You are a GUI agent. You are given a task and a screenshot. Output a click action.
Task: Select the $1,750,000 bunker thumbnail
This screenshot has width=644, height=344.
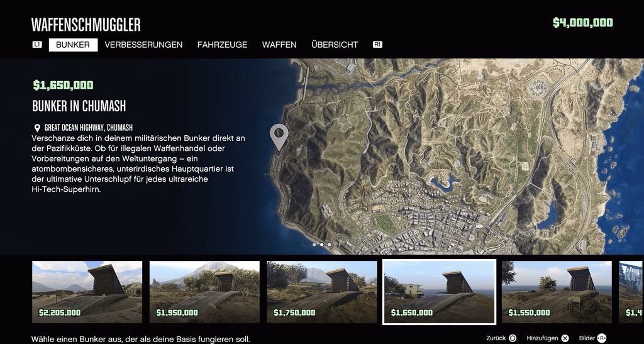click(x=322, y=292)
